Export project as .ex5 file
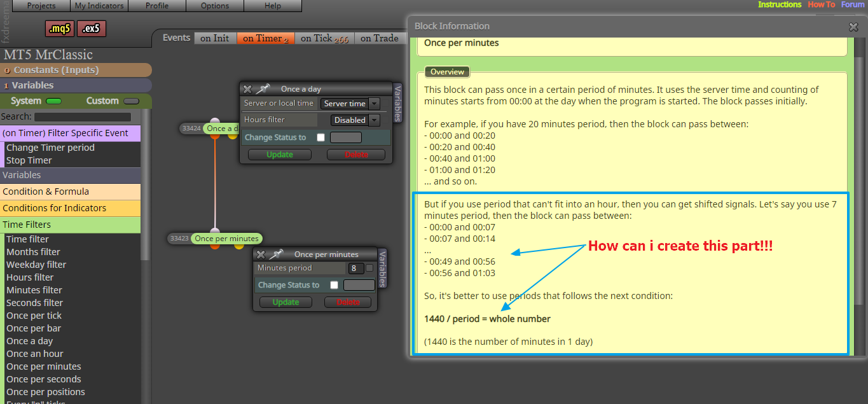The width and height of the screenshot is (868, 404). pos(92,29)
